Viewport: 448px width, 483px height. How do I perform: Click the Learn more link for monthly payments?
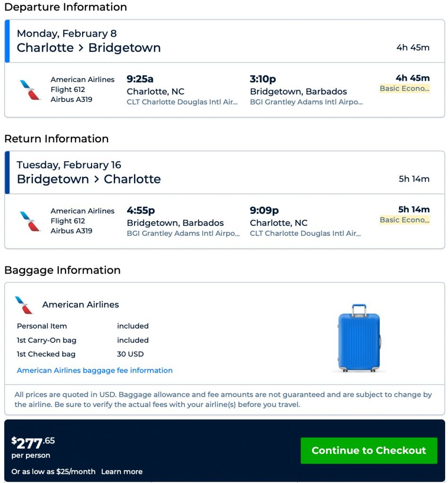[122, 472]
